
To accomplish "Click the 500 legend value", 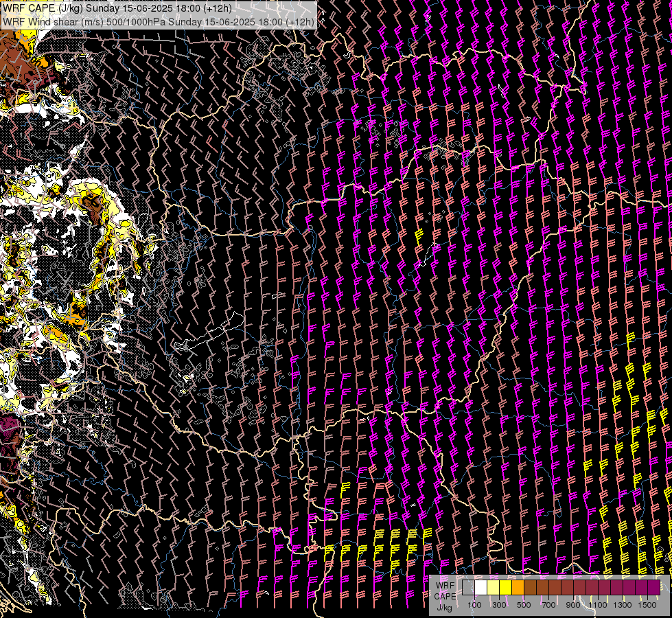I will point(524,605).
